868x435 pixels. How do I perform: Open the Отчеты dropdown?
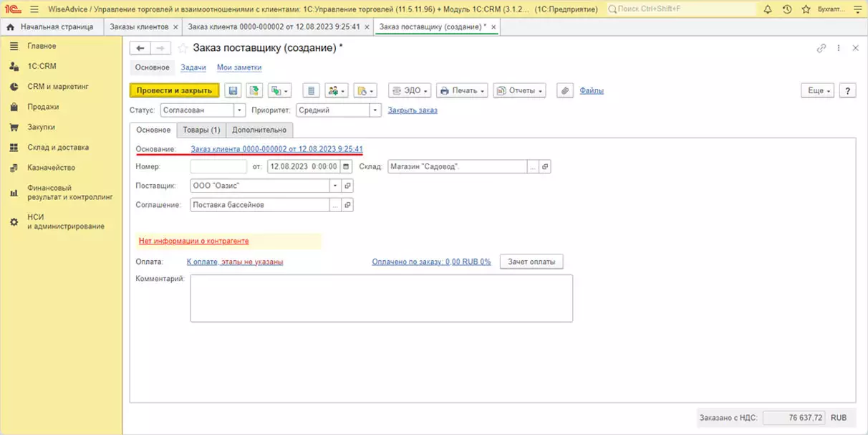click(x=519, y=90)
